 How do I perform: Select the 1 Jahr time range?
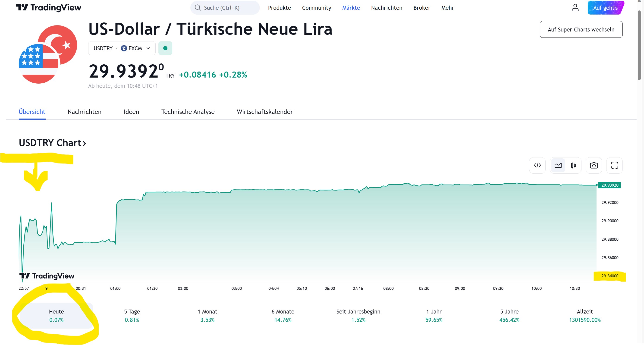click(x=434, y=316)
